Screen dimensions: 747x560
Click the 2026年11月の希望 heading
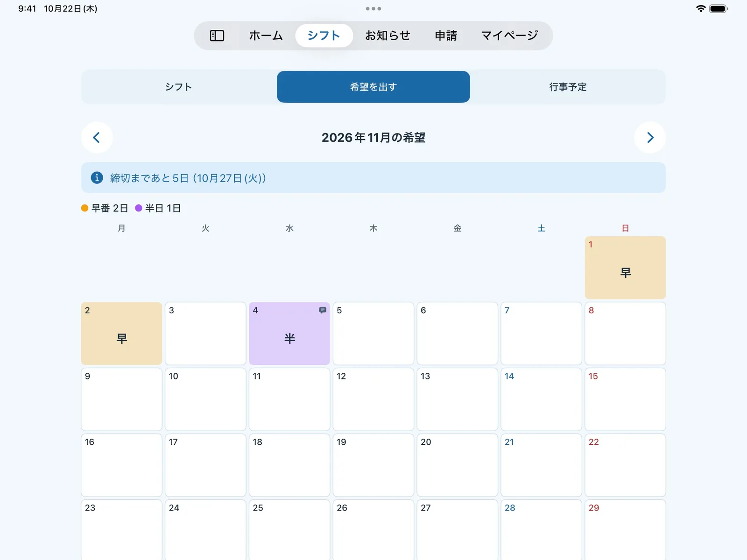click(373, 138)
